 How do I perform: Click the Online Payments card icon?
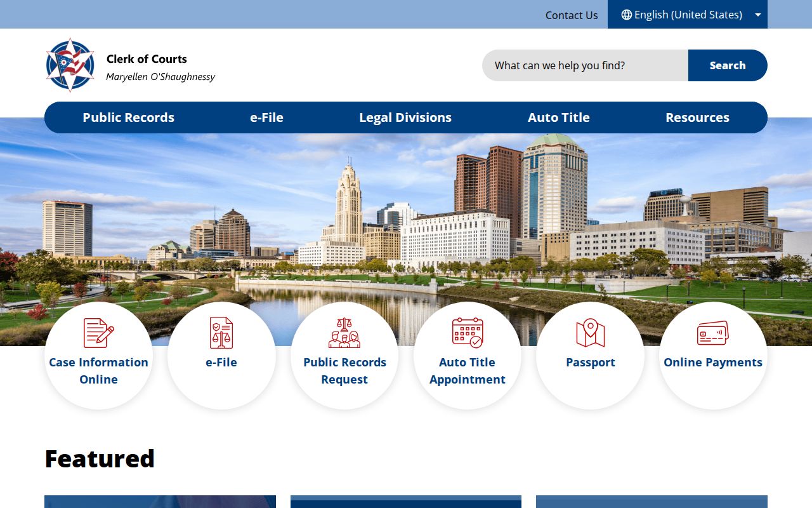pyautogui.click(x=713, y=333)
